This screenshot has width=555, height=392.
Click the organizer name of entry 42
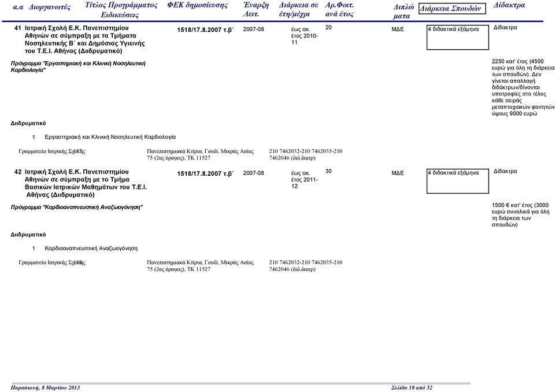pyautogui.click(x=86, y=183)
